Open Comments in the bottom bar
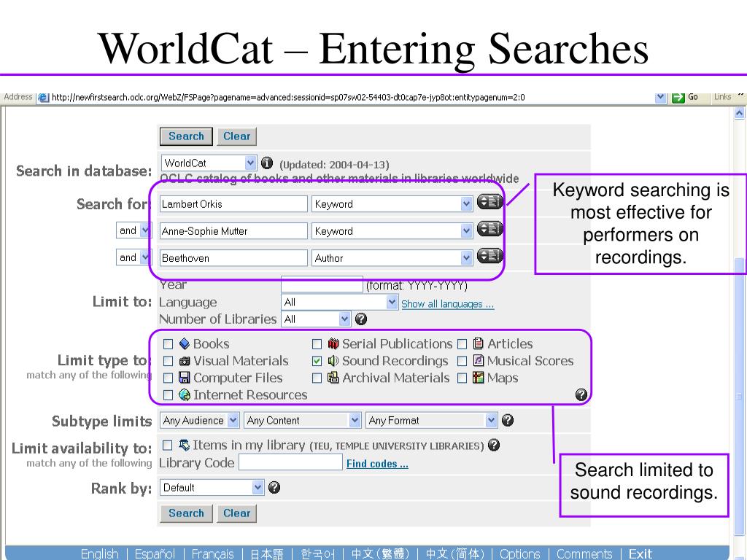Viewport: 747px width, 560px height. [584, 554]
